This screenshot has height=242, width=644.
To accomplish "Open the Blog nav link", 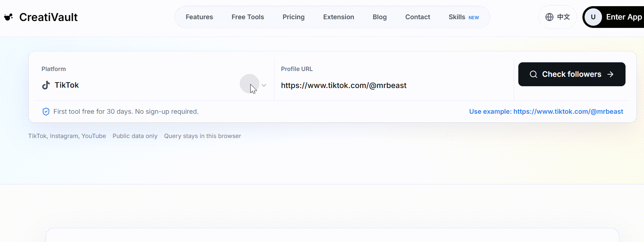I will [x=380, y=17].
